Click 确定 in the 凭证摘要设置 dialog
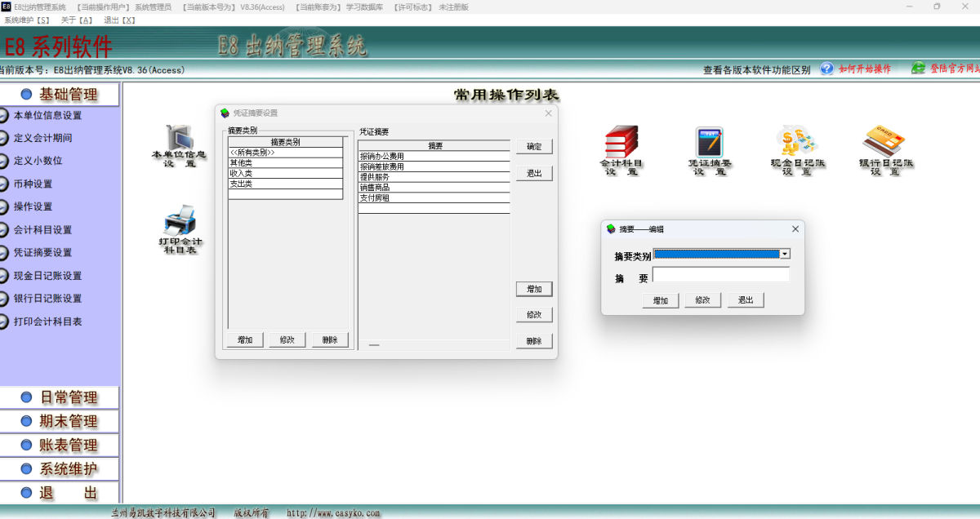Screen dimensions: 980x519 click(535, 147)
